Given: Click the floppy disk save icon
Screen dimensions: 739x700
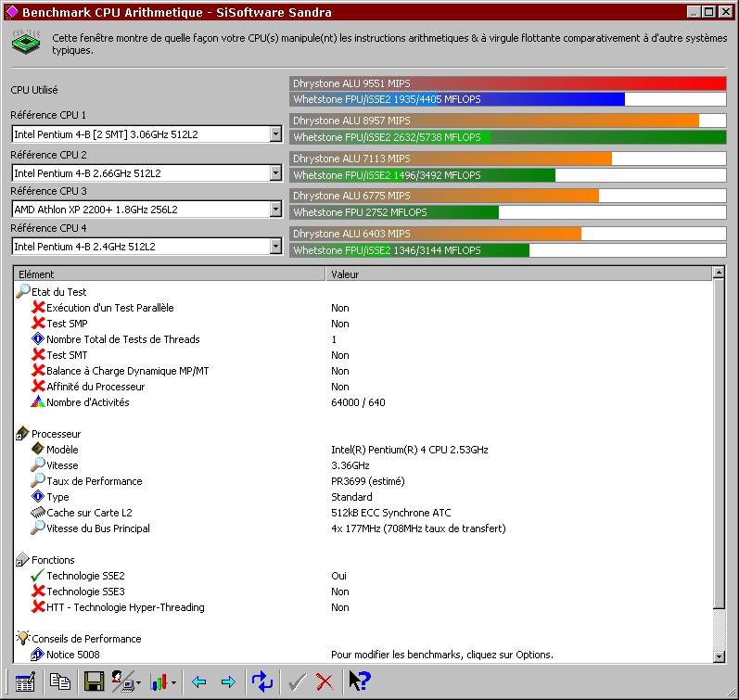Looking at the screenshot, I should [94, 681].
